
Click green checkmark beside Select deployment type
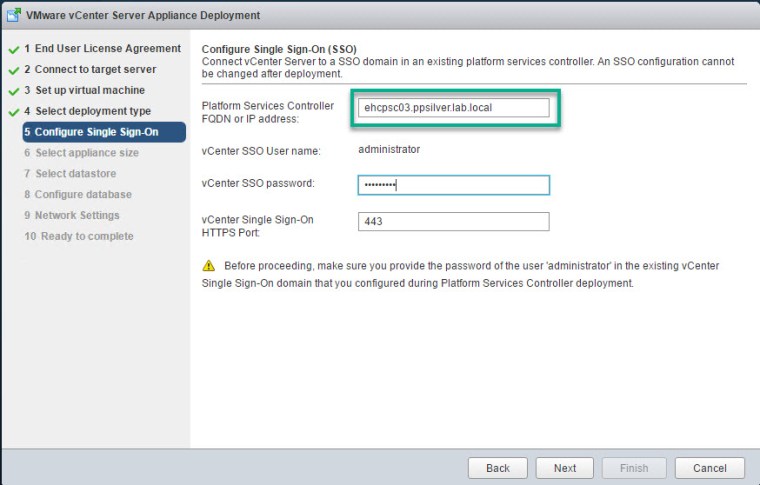[x=14, y=112]
